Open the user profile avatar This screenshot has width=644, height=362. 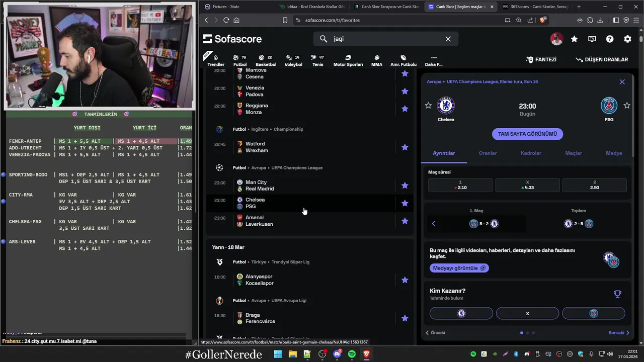(556, 39)
